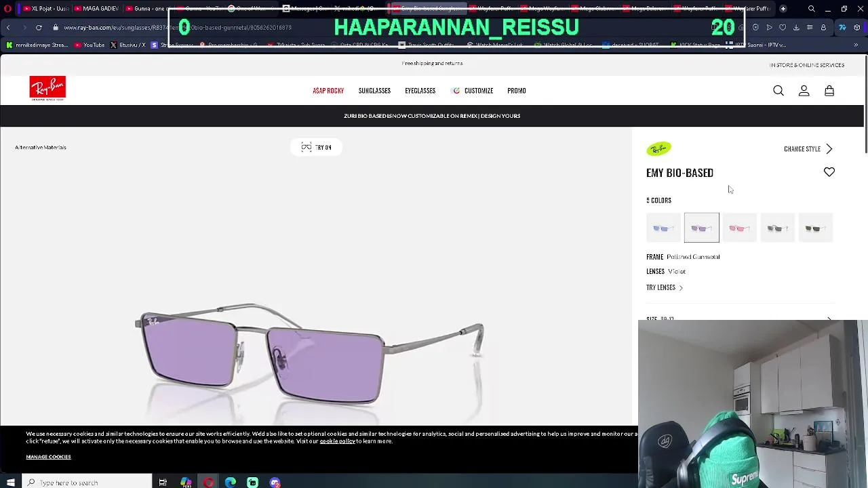Click the Windows Start button
This screenshot has height=488, width=868.
click(10, 483)
